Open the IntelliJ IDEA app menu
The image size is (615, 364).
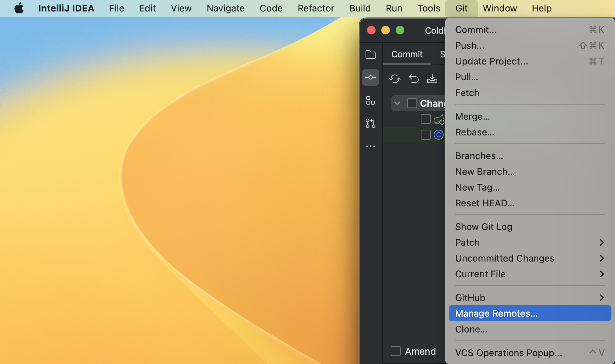pos(66,8)
